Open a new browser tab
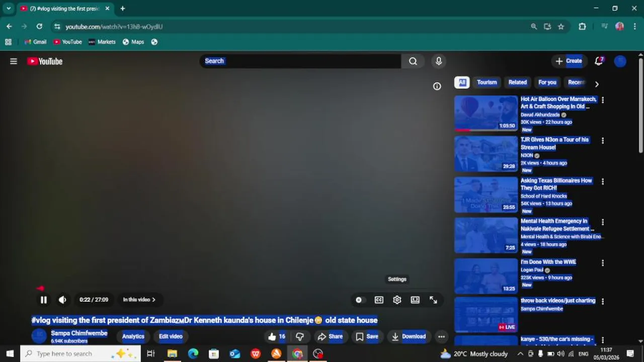The height and width of the screenshot is (362, 644). tap(122, 9)
